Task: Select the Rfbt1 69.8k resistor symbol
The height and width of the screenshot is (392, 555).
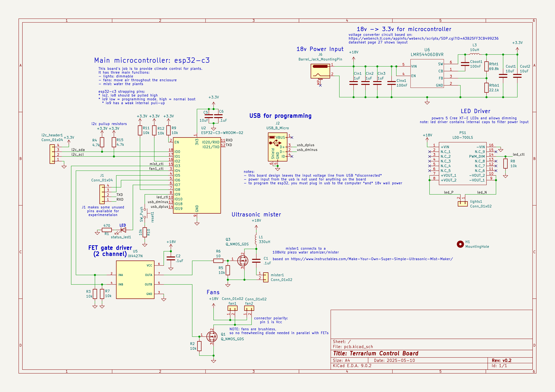Action: pyautogui.click(x=486, y=66)
